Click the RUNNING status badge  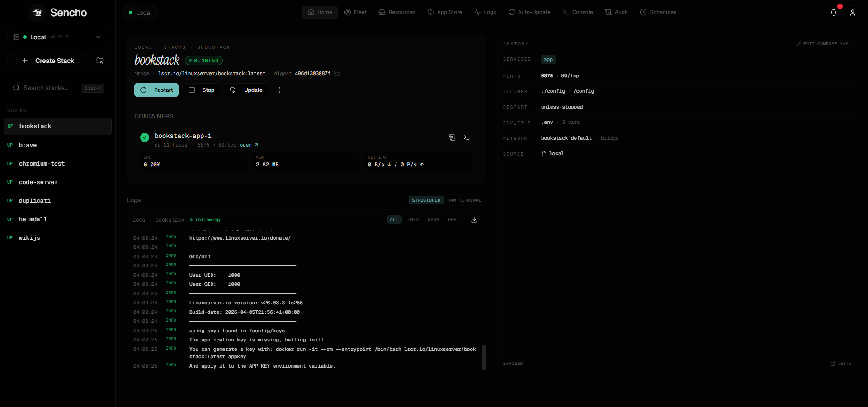click(x=204, y=61)
